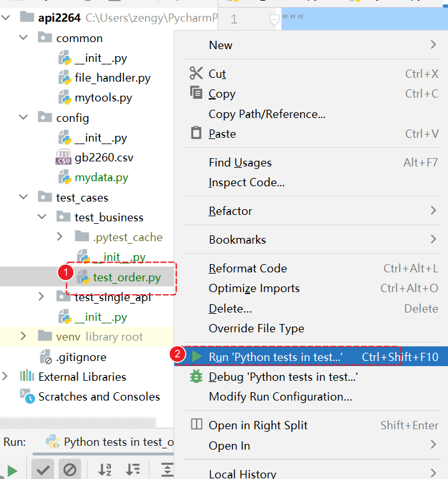Click the config folder icon
The height and width of the screenshot is (479, 448).
(x=45, y=117)
